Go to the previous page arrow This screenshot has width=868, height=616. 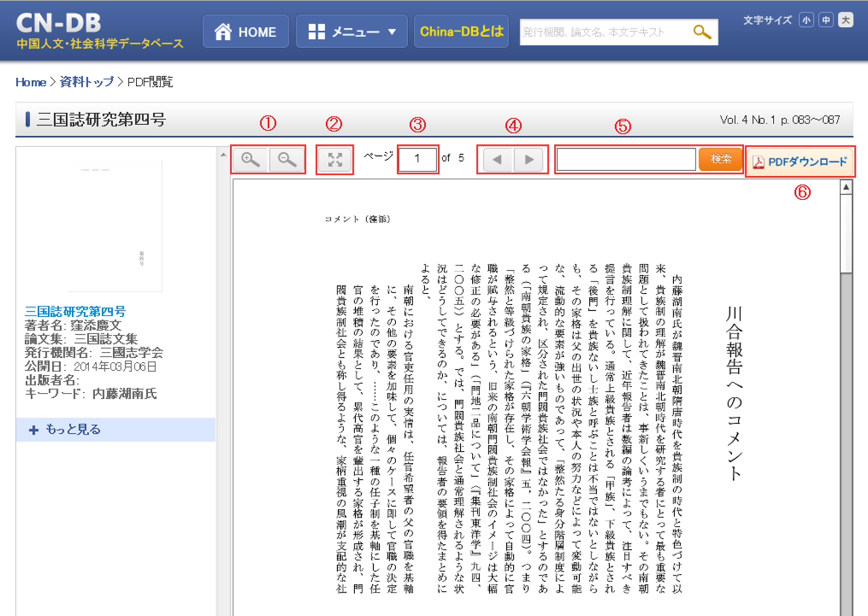(x=497, y=160)
